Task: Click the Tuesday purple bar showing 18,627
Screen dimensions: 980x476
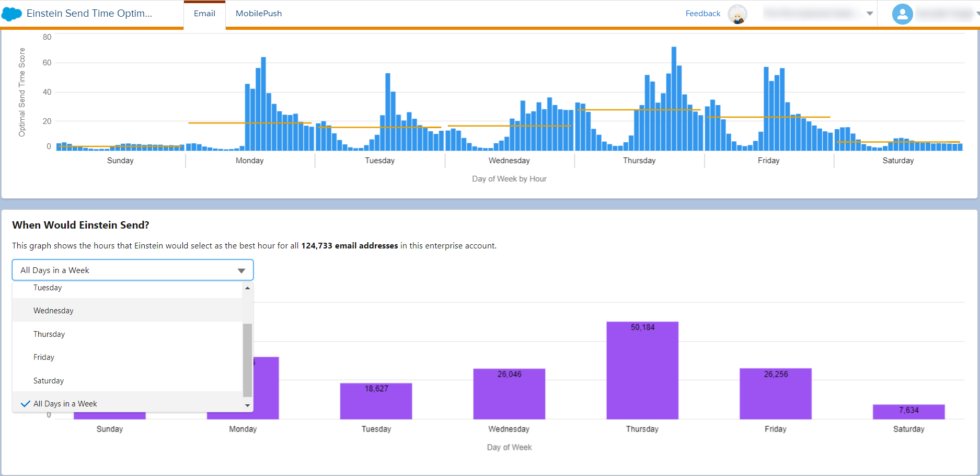Action: coord(376,401)
